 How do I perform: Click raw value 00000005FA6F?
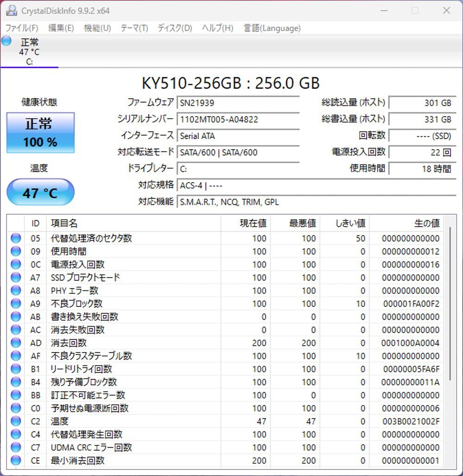click(x=411, y=369)
